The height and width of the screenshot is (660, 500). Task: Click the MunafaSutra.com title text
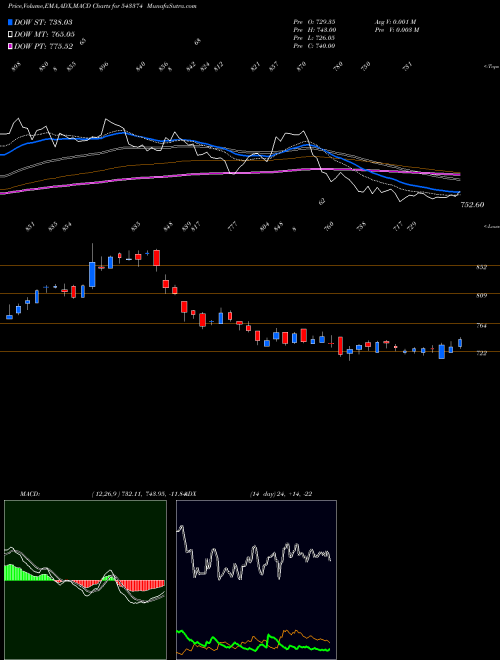173,6
